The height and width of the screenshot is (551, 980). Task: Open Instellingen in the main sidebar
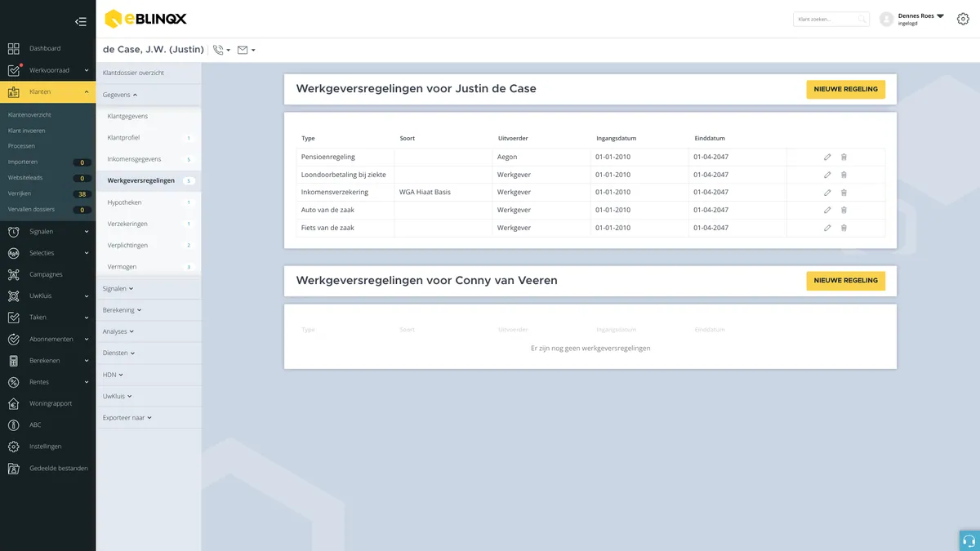[x=47, y=447]
